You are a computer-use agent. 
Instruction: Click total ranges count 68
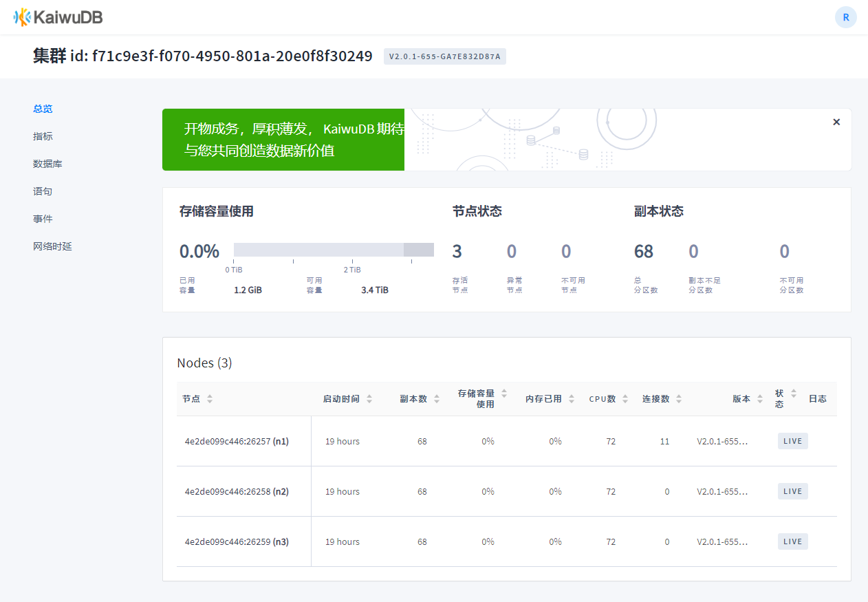[644, 251]
